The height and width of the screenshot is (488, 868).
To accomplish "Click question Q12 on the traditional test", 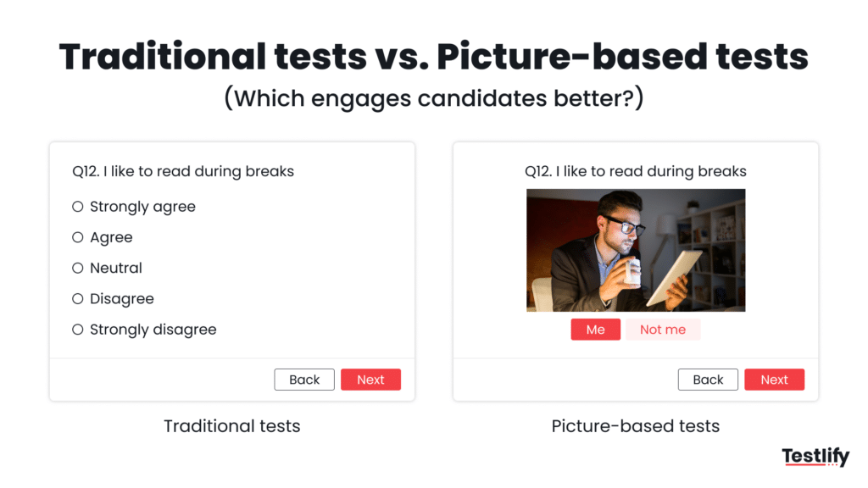I will click(183, 171).
